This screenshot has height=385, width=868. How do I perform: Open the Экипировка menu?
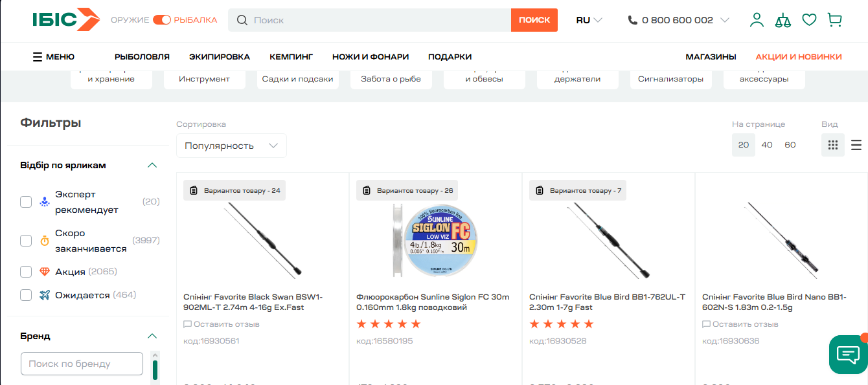click(x=220, y=57)
